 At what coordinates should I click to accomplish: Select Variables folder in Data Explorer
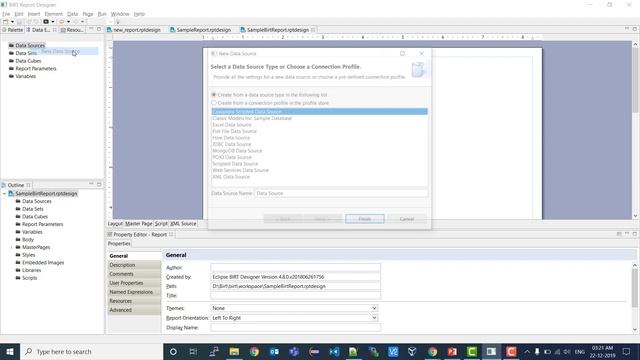(22, 76)
